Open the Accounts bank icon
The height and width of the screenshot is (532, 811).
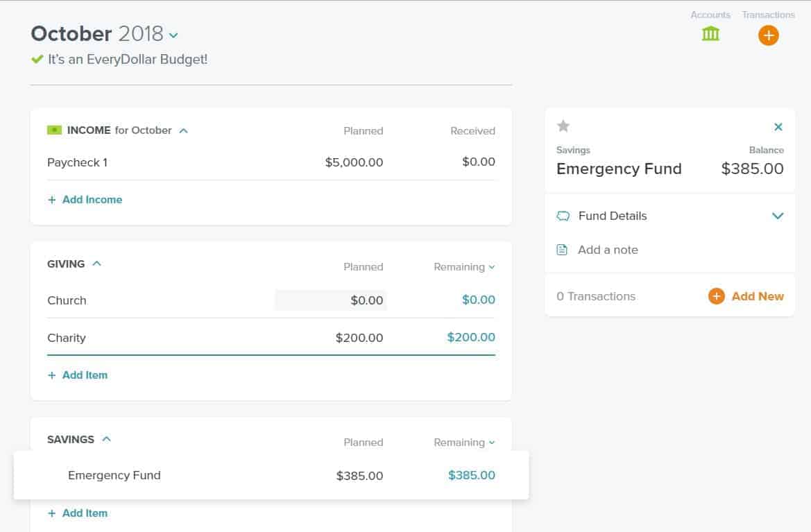tap(710, 34)
